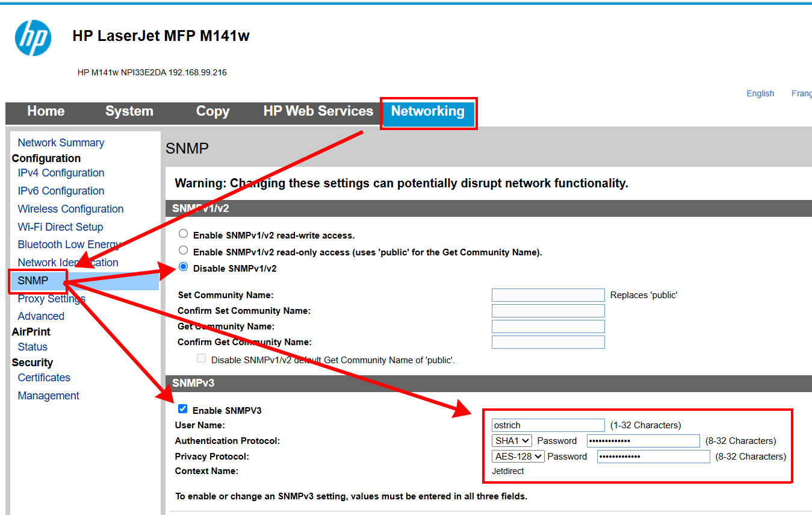Open the Privacy Protocol dropdown showing AES-128
Screen dimensions: 812x515
(518, 456)
